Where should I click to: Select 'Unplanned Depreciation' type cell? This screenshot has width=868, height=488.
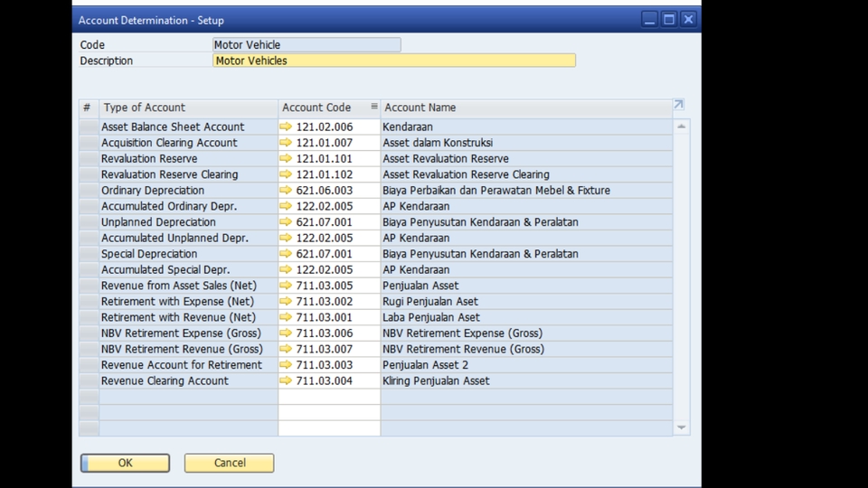coord(188,222)
